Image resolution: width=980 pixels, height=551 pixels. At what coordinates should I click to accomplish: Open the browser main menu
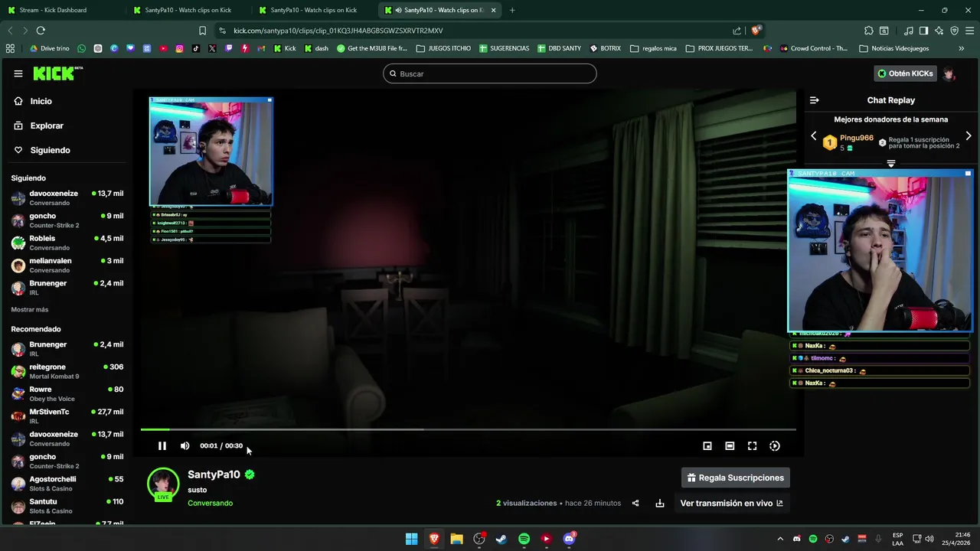click(969, 31)
